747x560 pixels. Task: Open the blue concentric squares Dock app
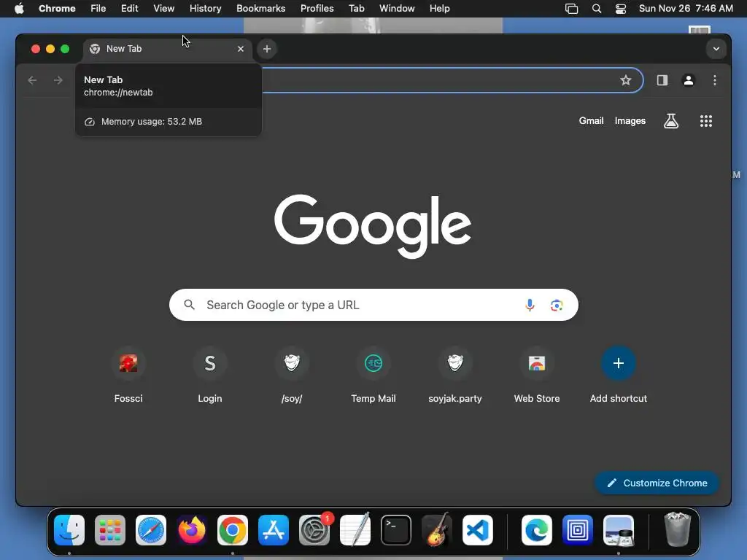click(578, 530)
